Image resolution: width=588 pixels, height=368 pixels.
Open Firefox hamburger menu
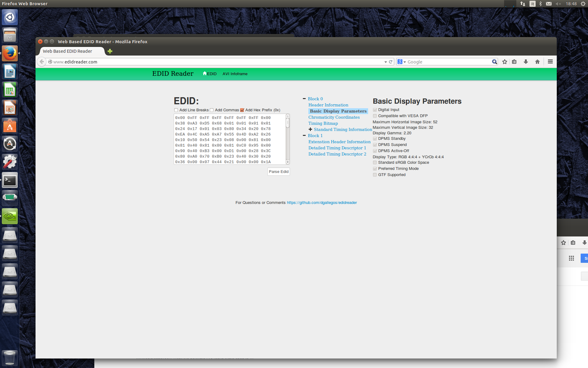tap(550, 62)
